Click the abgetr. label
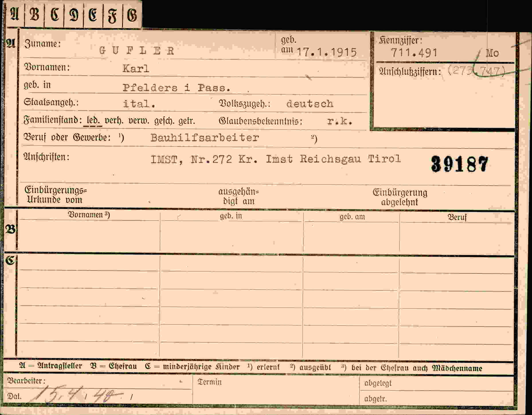Viewport: 532px width, 415px height. click(375, 399)
